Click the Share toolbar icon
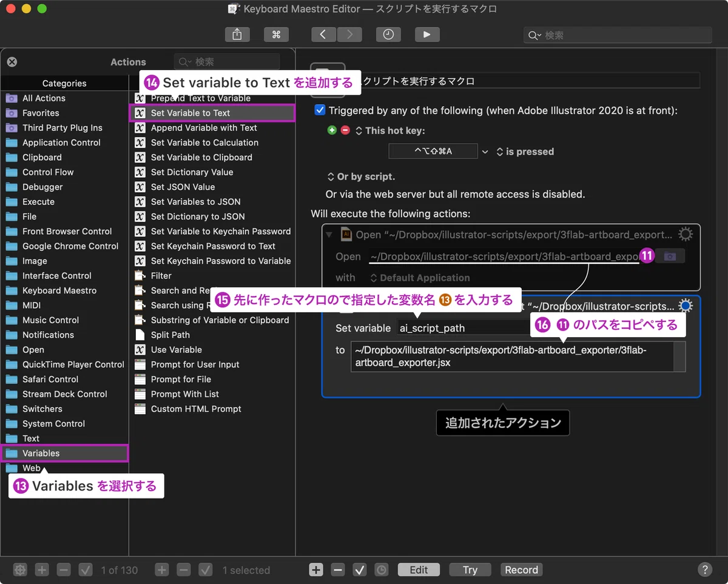This screenshot has height=584, width=728. tap(237, 35)
